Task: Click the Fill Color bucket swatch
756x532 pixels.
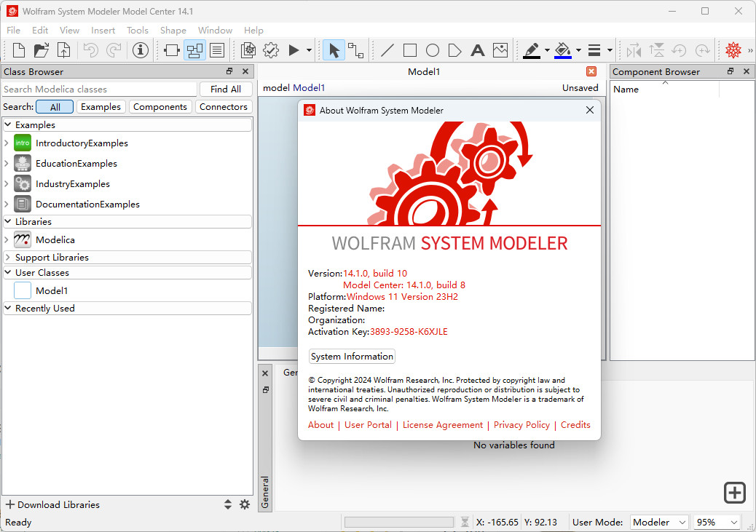Action: 563,50
